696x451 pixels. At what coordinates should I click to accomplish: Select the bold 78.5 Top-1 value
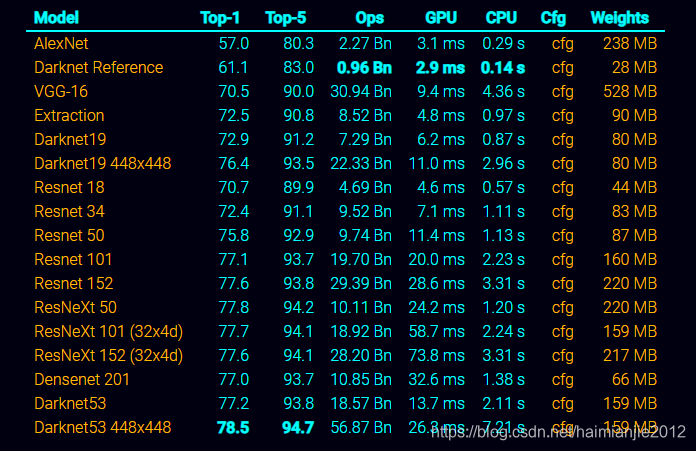pos(233,427)
